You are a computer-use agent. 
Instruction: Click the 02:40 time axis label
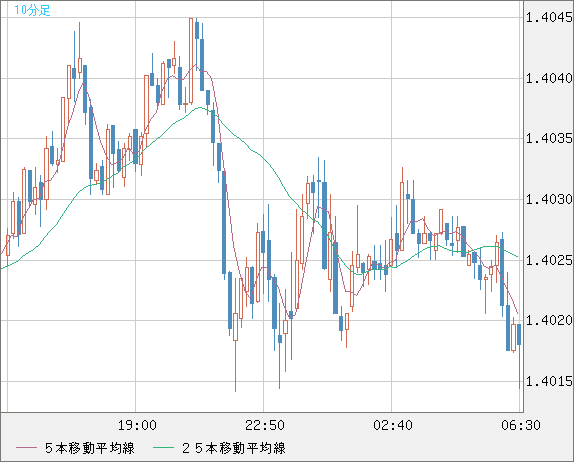(x=393, y=425)
